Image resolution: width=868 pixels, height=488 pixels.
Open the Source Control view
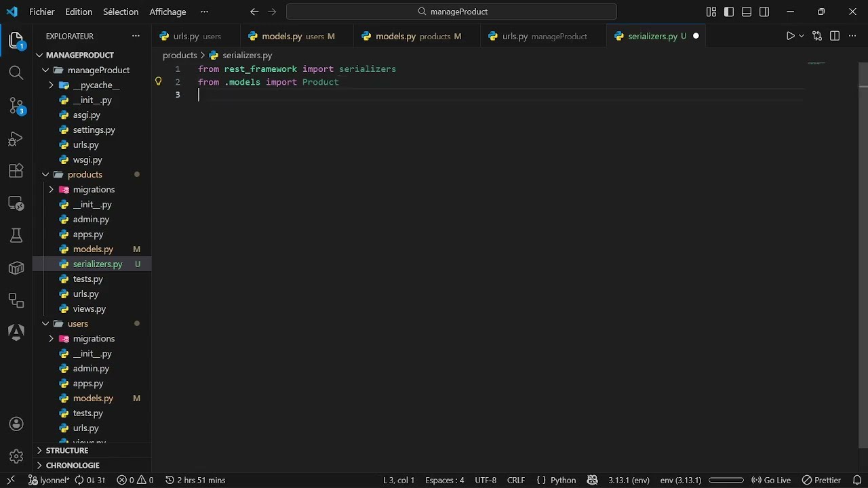pyautogui.click(x=16, y=105)
